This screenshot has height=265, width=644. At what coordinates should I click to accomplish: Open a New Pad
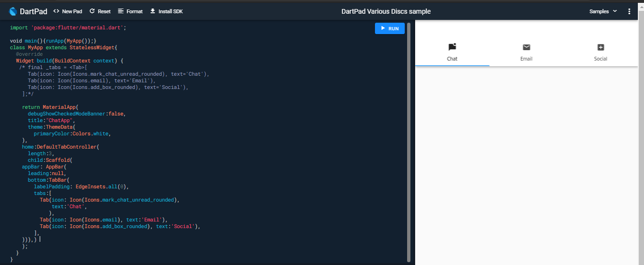tap(68, 11)
